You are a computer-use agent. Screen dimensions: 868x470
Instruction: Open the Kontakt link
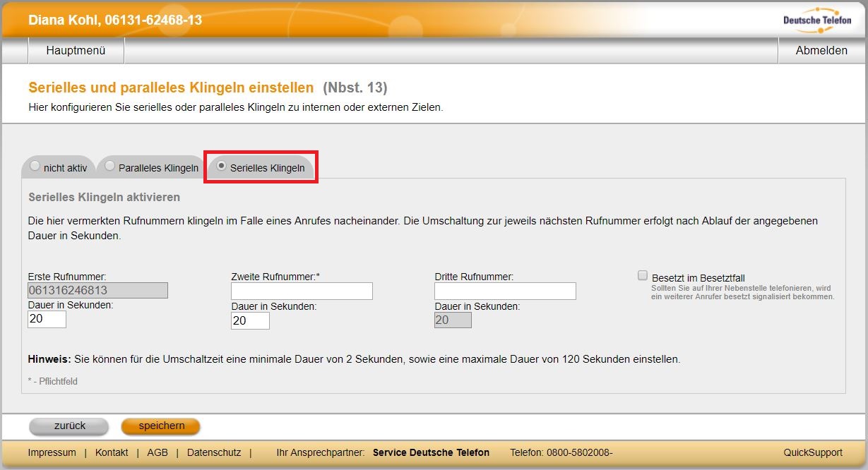click(112, 452)
